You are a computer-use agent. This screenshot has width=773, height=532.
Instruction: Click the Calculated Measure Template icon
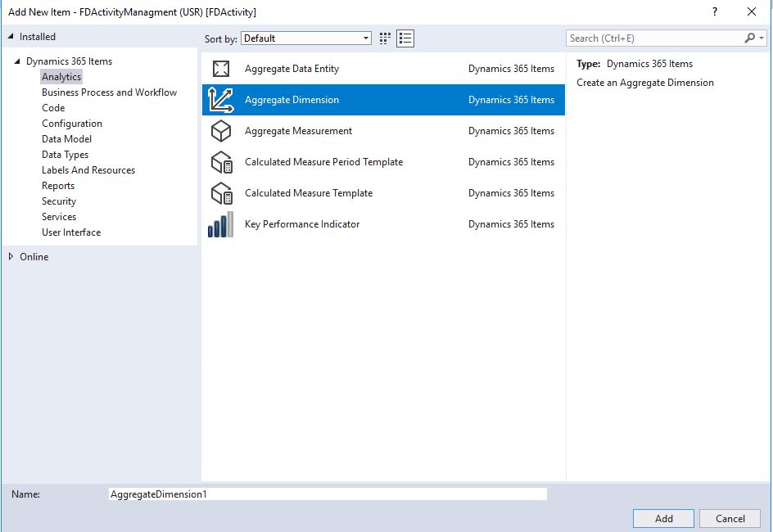(221, 193)
